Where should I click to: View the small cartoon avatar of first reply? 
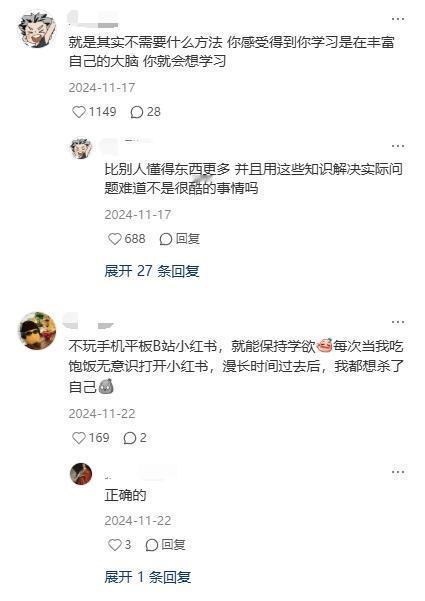point(81,148)
